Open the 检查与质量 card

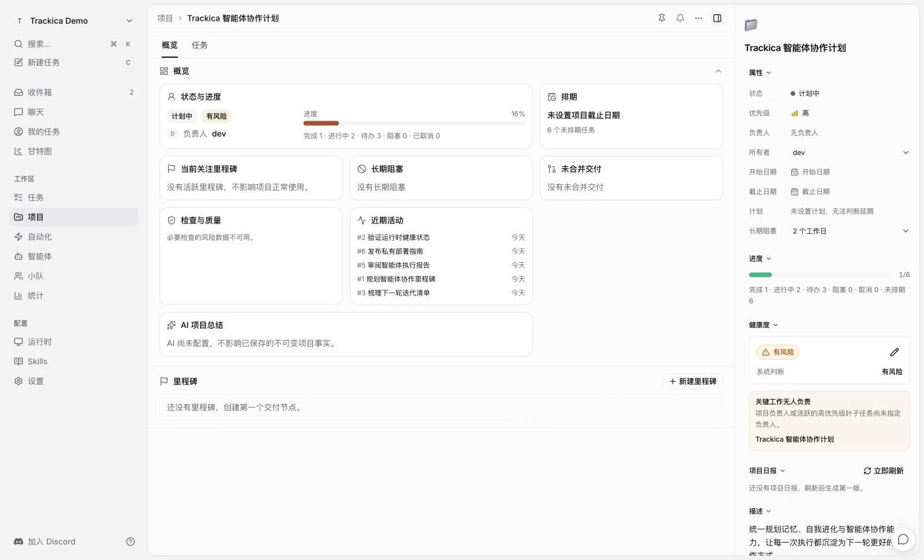point(251,256)
